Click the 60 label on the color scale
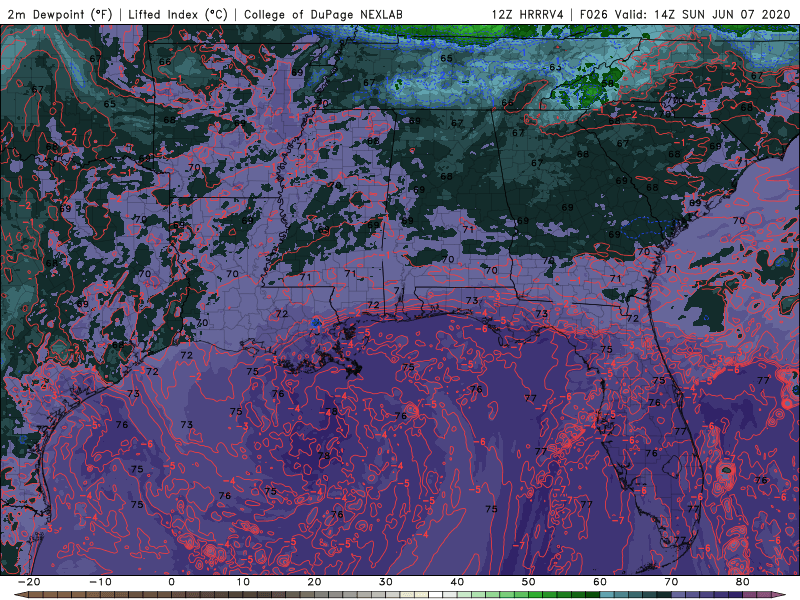The width and height of the screenshot is (800, 600). pyautogui.click(x=600, y=582)
